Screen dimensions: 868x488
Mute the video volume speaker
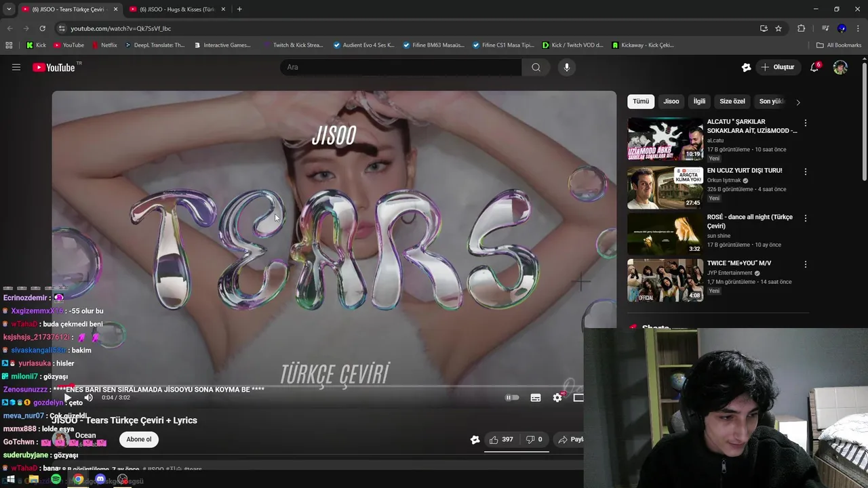[88, 398]
